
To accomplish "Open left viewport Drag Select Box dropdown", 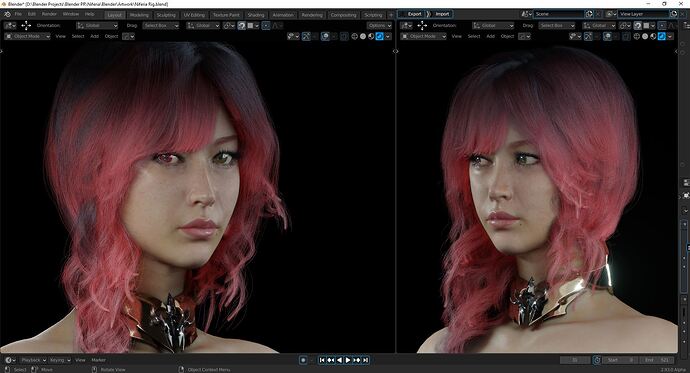I will click(x=161, y=26).
